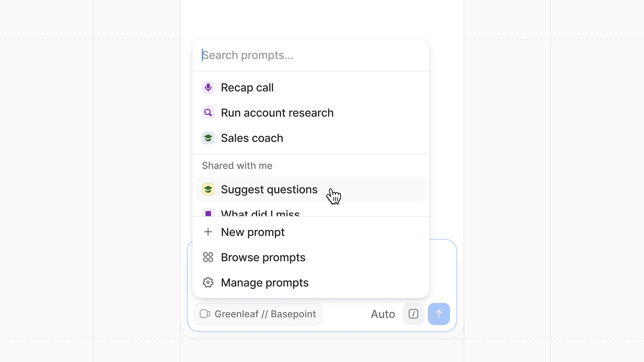Choose Run account research from the list
Screen dimensions: 644x362
(x=277, y=113)
